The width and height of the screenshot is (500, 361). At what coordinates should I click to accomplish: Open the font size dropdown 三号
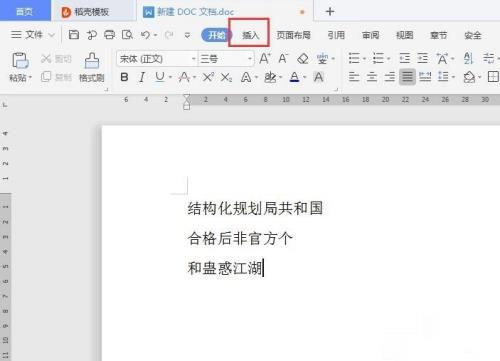[x=226, y=59]
